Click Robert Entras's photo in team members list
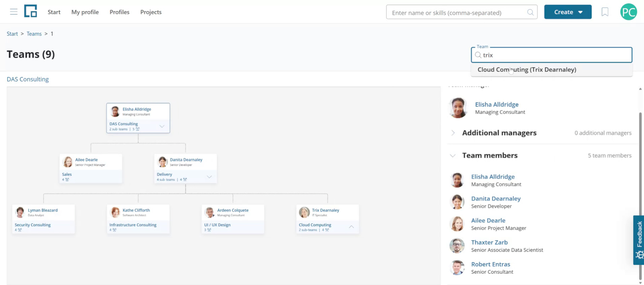The height and width of the screenshot is (285, 644). click(457, 268)
